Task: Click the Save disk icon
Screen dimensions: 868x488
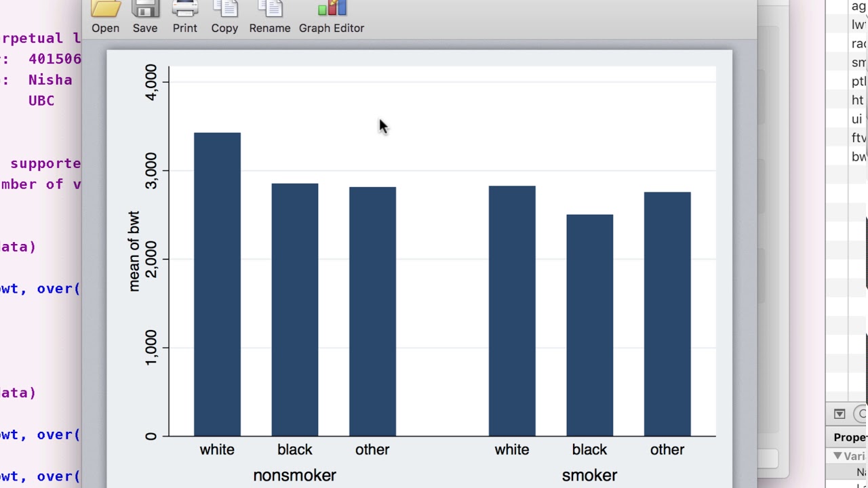Action: click(x=145, y=8)
